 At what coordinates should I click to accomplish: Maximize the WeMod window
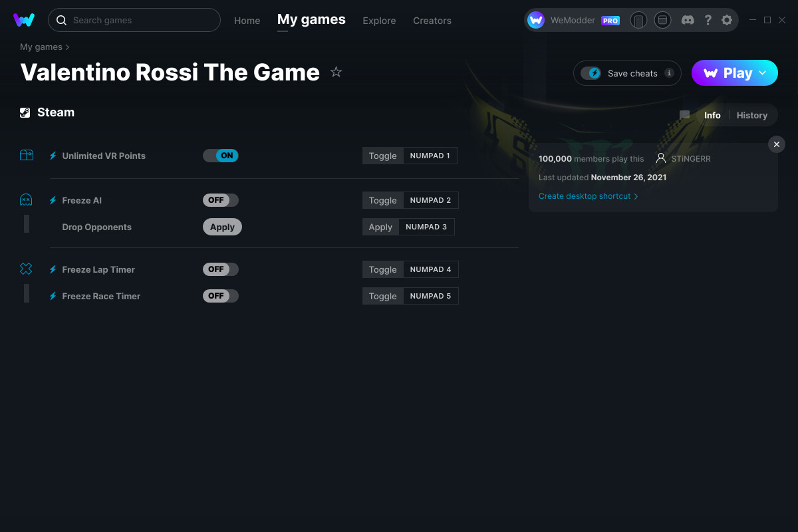tap(767, 20)
